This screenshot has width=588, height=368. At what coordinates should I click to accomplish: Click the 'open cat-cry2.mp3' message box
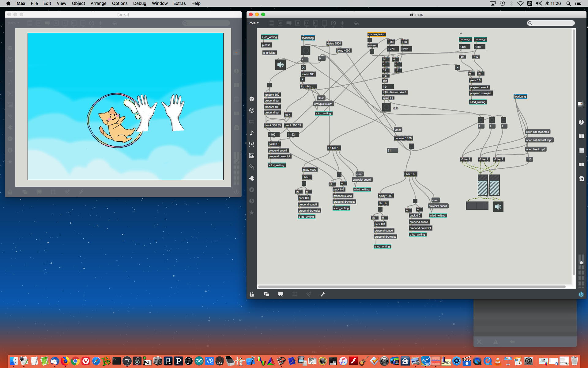pyautogui.click(x=537, y=132)
